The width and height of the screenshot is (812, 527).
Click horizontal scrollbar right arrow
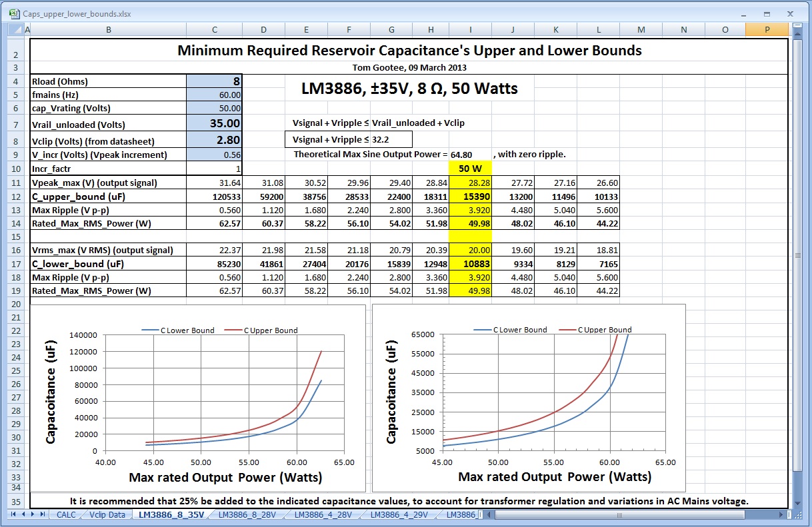click(781, 514)
